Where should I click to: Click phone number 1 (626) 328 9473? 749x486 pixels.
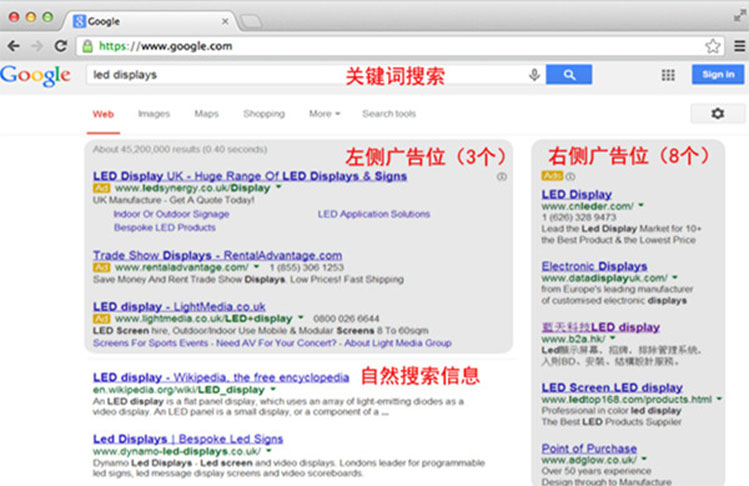point(578,217)
